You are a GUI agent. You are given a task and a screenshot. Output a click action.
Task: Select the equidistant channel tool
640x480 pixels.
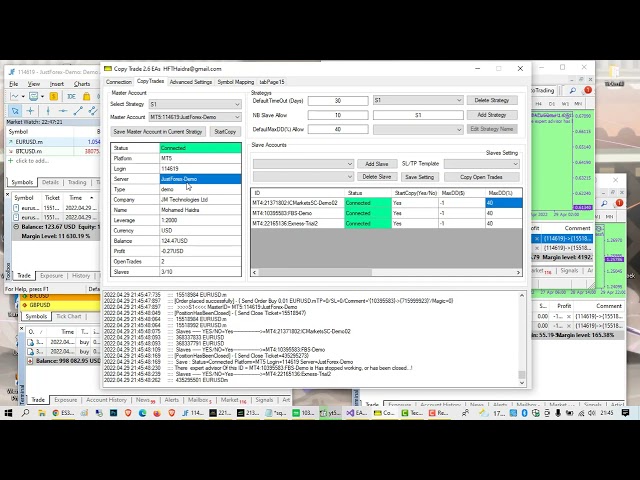pos(93,111)
